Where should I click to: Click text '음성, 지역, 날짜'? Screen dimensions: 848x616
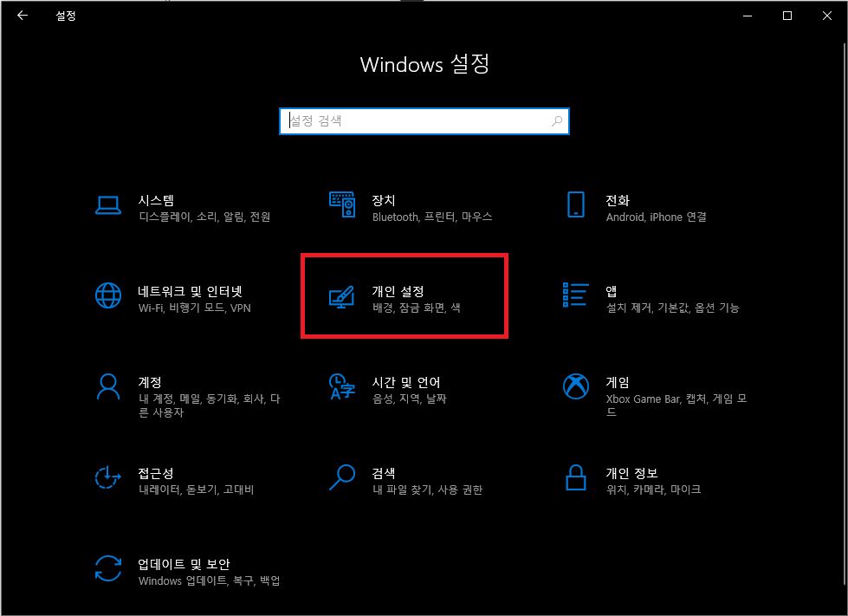coord(410,399)
